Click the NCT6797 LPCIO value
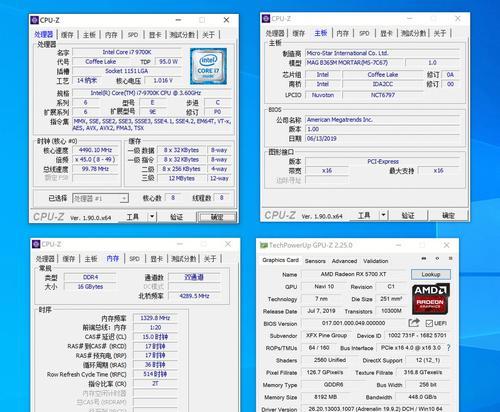The image size is (500, 412). pos(383,95)
